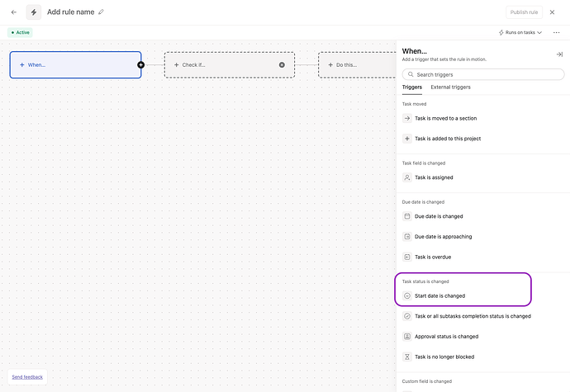Edit rule name with pencil icon
Screen dimensions: 570x392
[x=101, y=12]
